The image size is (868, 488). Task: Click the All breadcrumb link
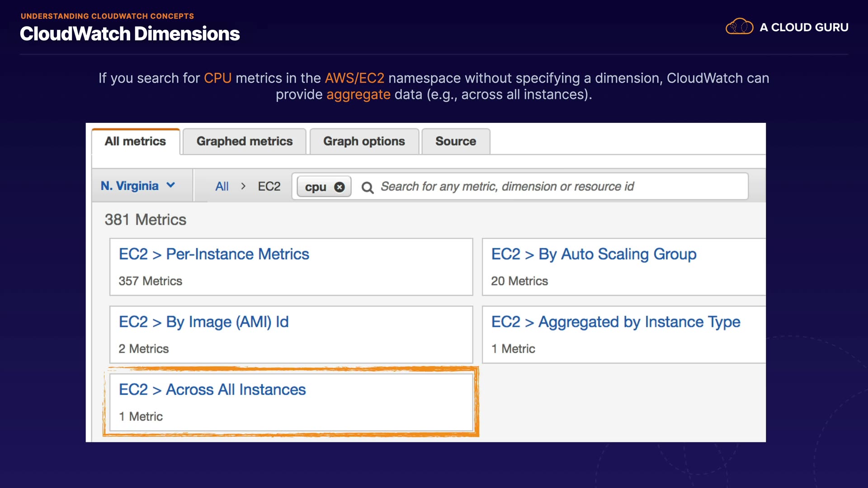point(222,186)
